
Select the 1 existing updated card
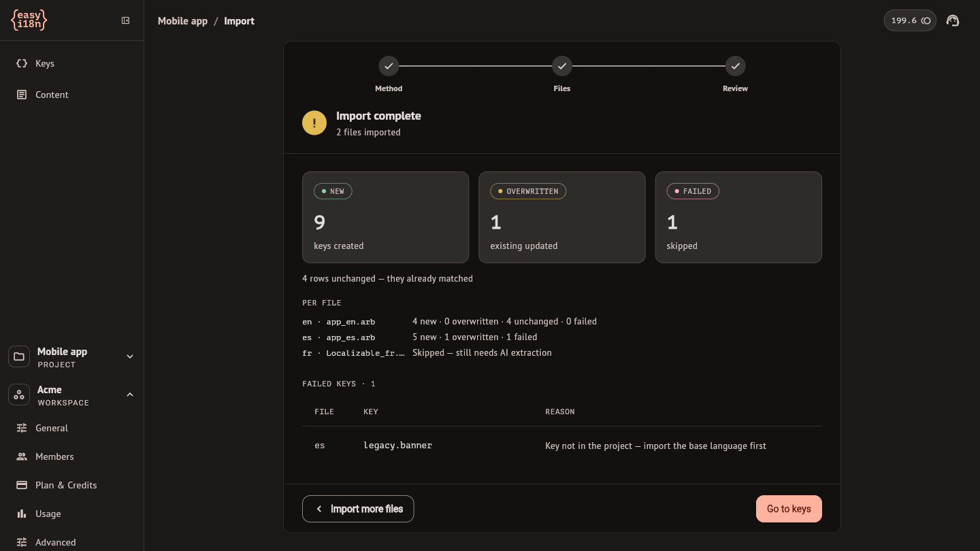(561, 217)
